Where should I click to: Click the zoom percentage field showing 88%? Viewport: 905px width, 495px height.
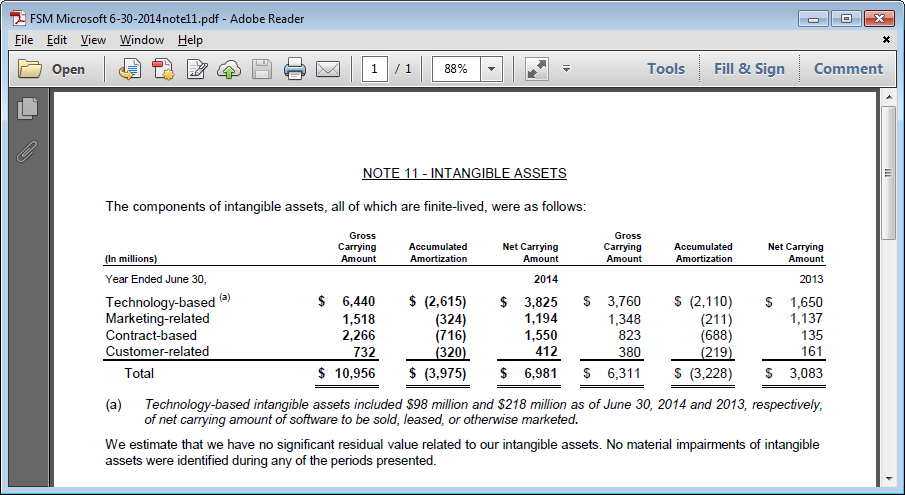[456, 69]
